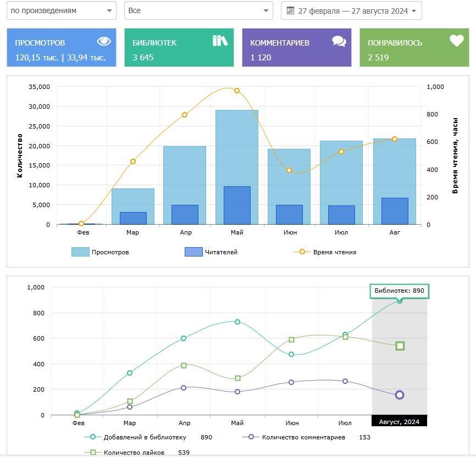The width and height of the screenshot is (476, 457).
Task: Open the 'по произведениям' dropdown
Action: pos(61,10)
